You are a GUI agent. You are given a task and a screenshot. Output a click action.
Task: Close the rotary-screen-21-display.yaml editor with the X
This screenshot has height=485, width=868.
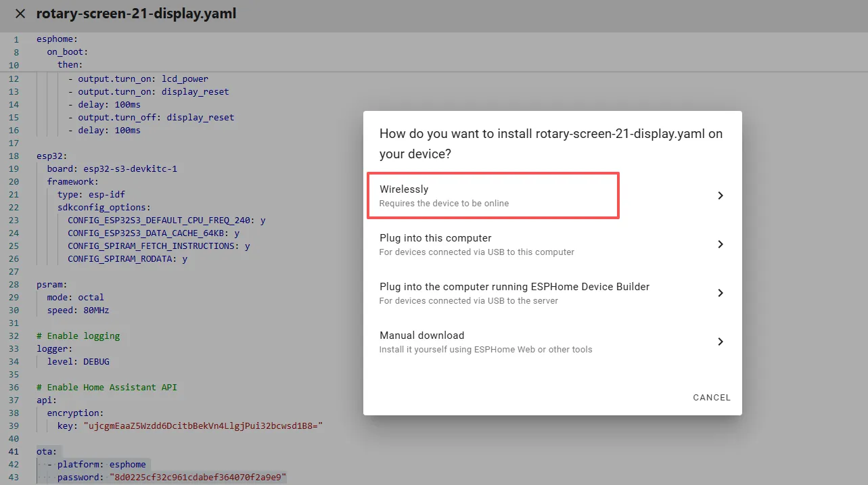(20, 14)
